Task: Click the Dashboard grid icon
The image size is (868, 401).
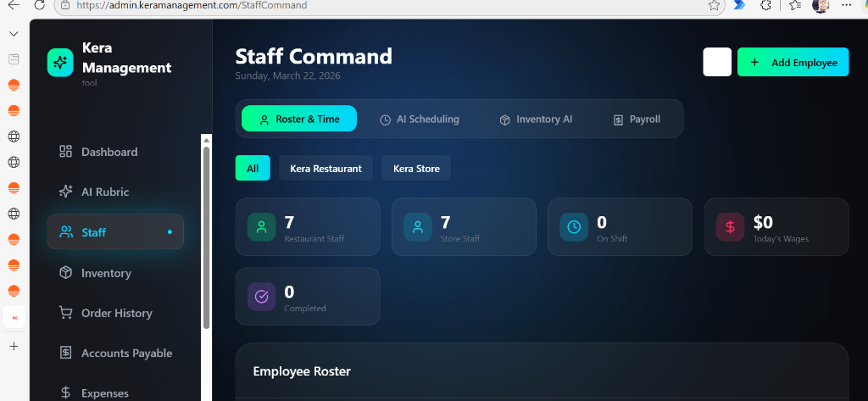Action: tap(65, 151)
